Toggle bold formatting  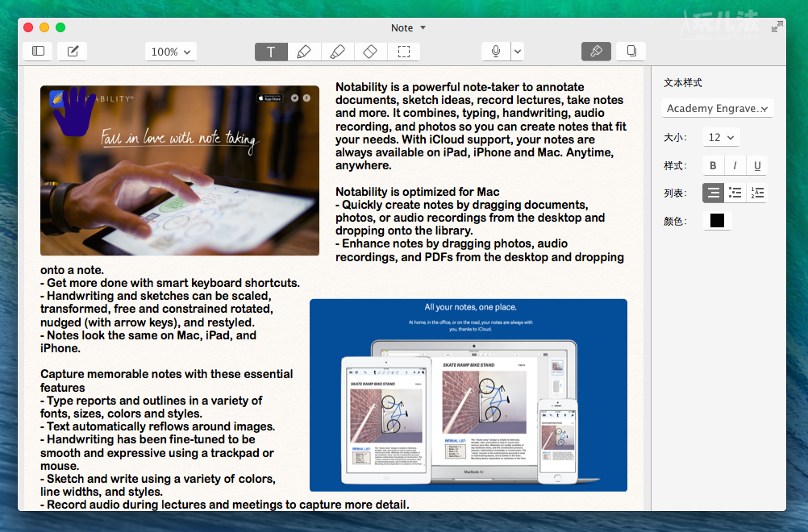click(x=713, y=165)
